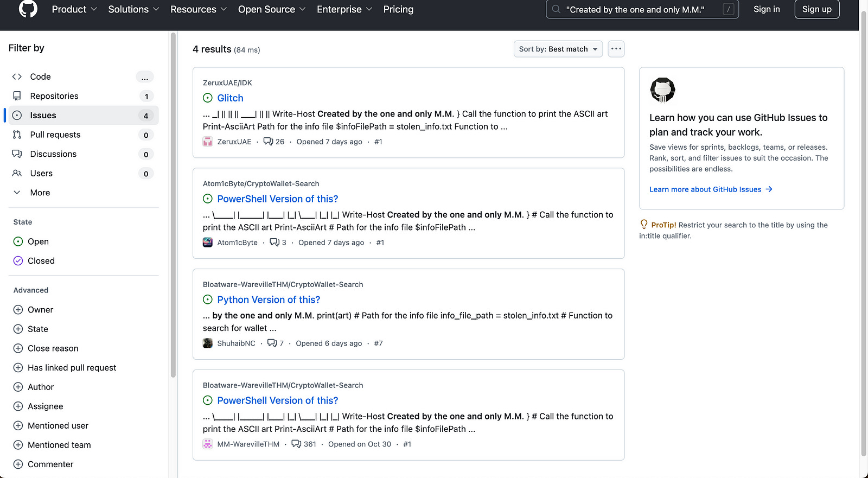
Task: Click the Assignee plus icon
Action: (x=18, y=406)
